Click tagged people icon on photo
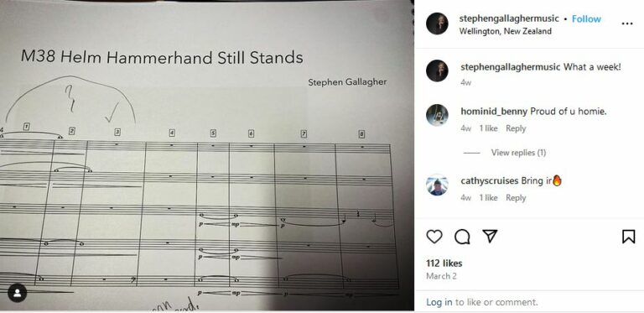The width and height of the screenshot is (644, 313). pos(18,293)
